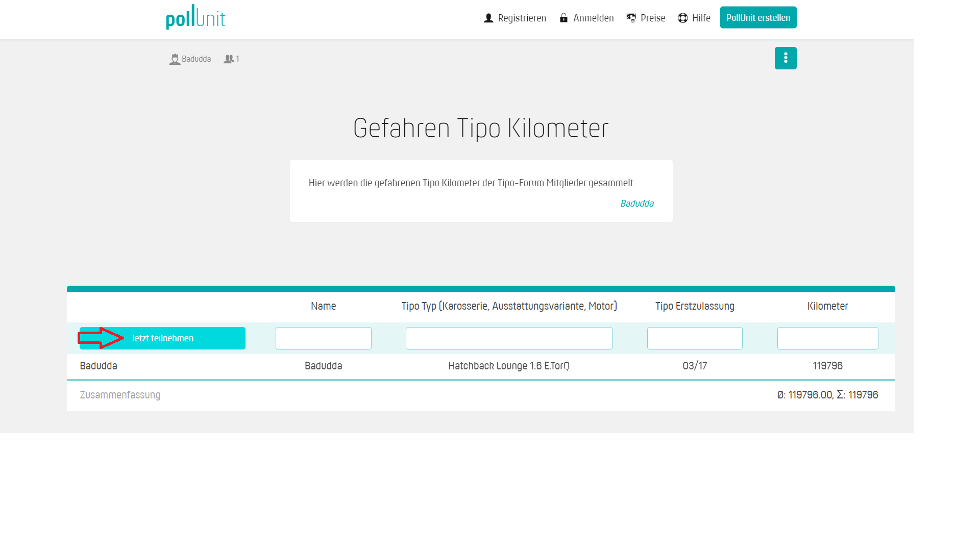Click the Hilfe lifebuoy icon
This screenshot has height=551, width=980.
682,18
